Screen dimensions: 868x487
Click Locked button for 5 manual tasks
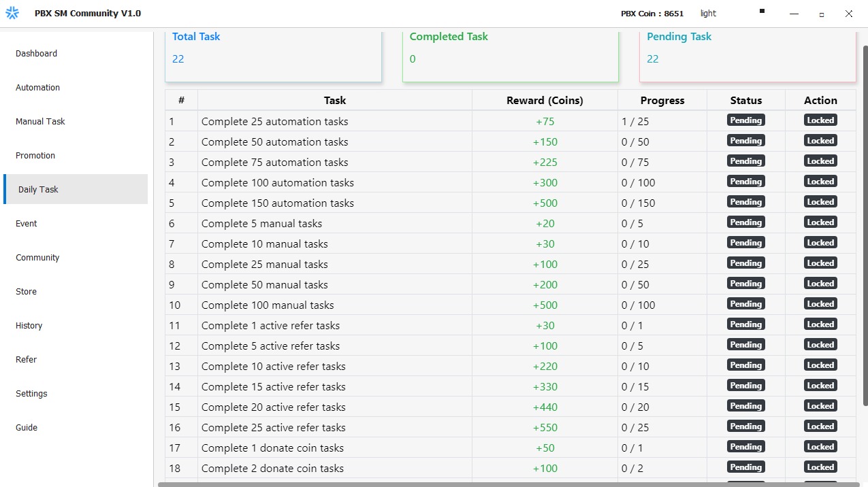pyautogui.click(x=820, y=222)
